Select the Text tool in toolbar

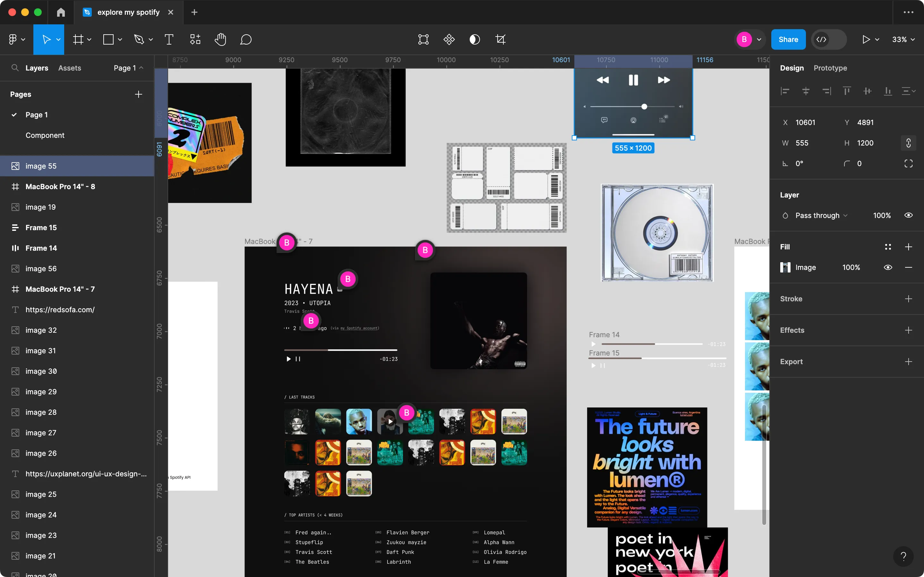click(x=169, y=39)
